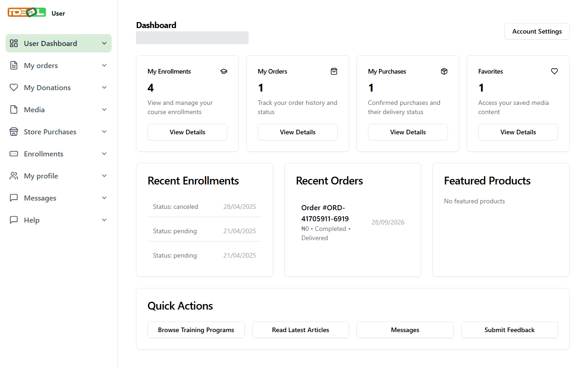The width and height of the screenshot is (588, 368).
Task: Click the Messages chat bubble icon
Action: coord(14,198)
